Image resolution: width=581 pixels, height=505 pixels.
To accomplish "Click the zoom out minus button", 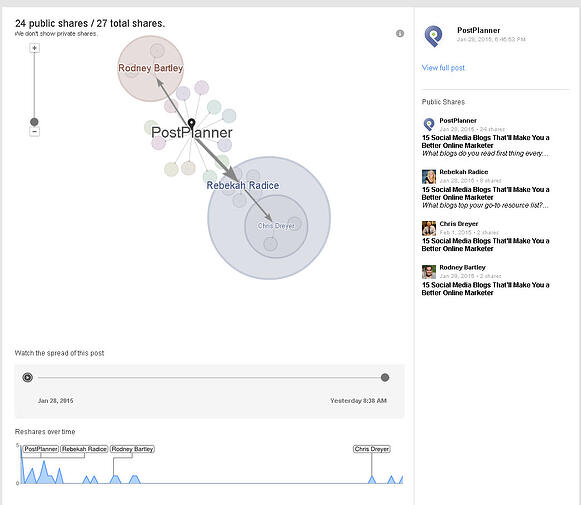I will [x=34, y=132].
